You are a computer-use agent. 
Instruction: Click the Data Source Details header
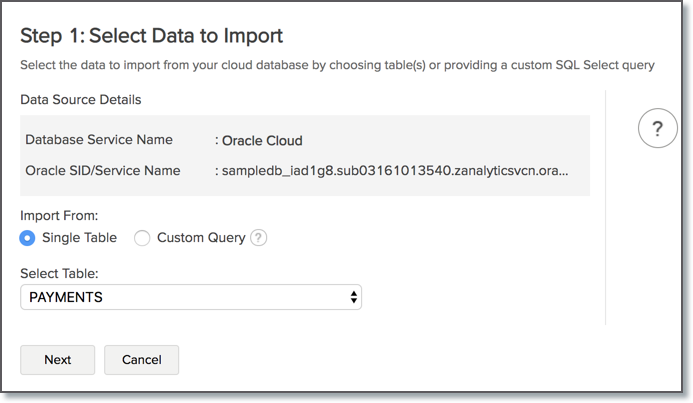81,100
